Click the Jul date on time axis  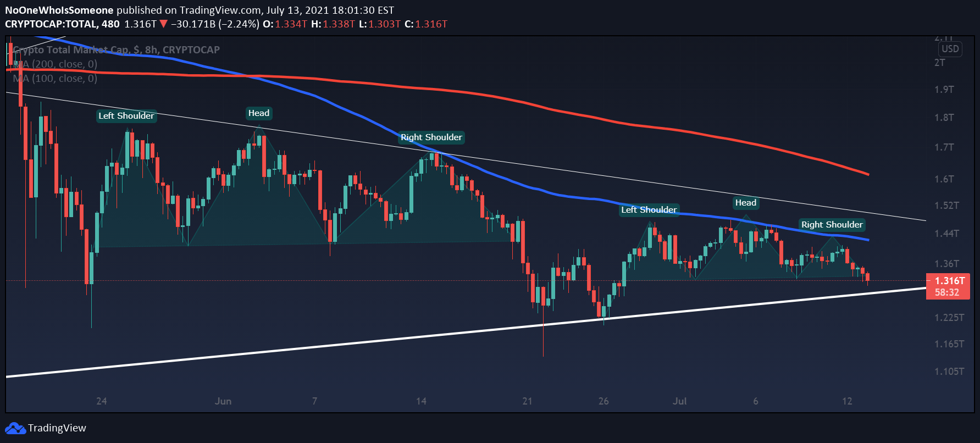click(x=679, y=401)
